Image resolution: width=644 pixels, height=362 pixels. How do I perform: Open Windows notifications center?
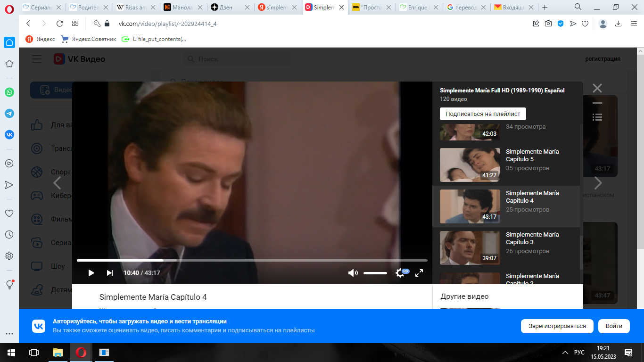coord(628,352)
